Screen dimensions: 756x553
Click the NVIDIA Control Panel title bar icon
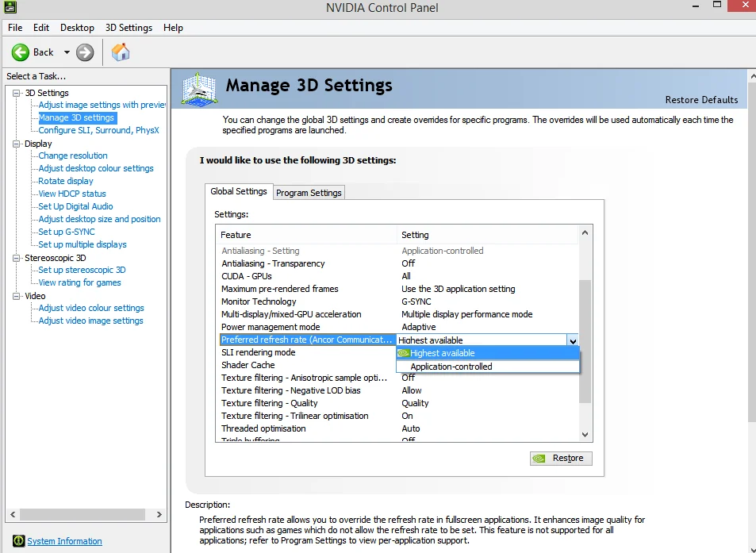[10, 7]
